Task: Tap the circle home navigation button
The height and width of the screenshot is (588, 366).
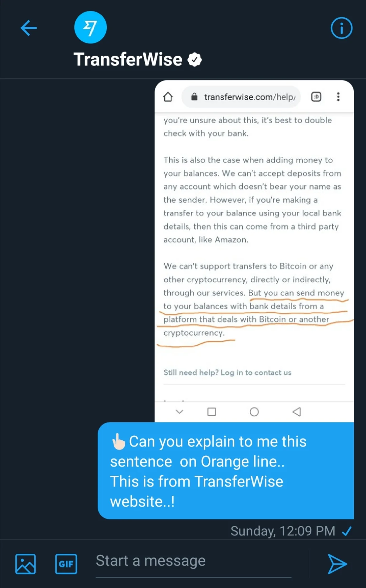Action: [254, 412]
